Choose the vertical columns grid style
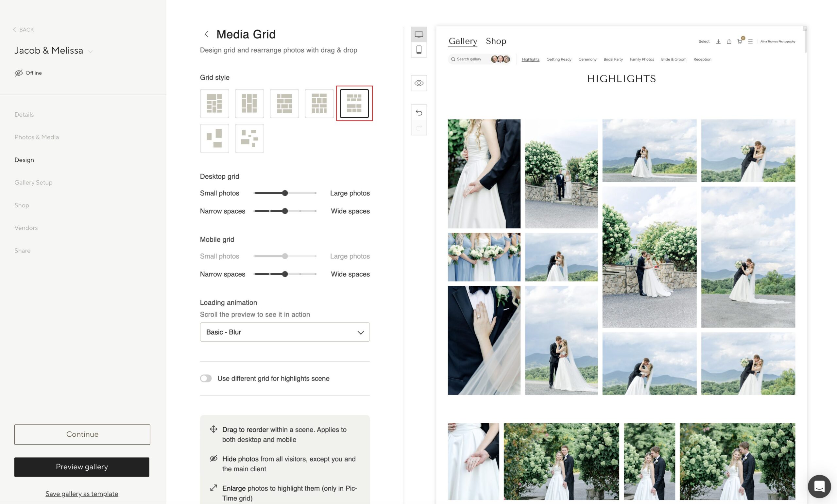Image resolution: width=837 pixels, height=504 pixels. 249,104
